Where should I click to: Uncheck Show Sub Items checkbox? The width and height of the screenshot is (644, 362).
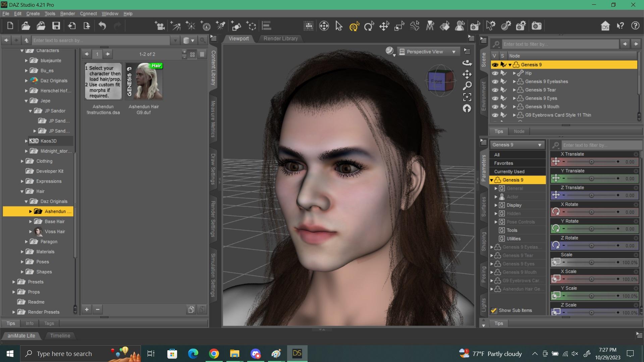tap(494, 310)
